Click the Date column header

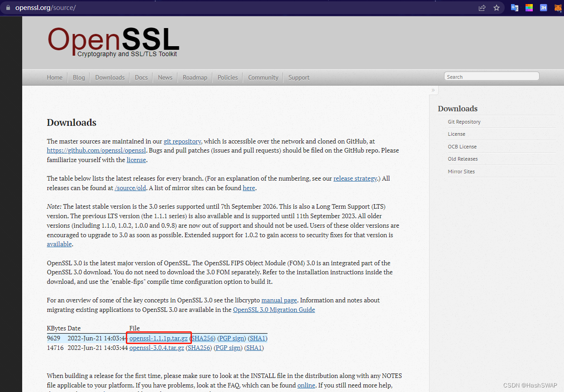pos(74,328)
